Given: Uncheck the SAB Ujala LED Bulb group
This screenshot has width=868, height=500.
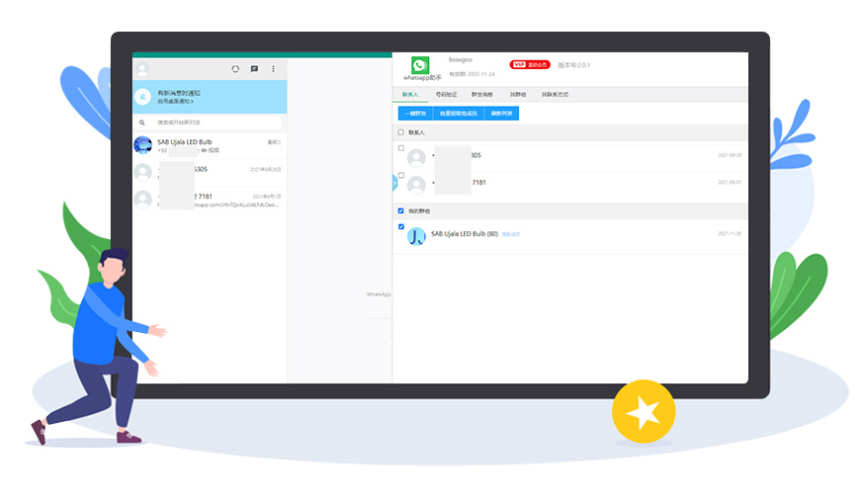Looking at the screenshot, I should 400,226.
